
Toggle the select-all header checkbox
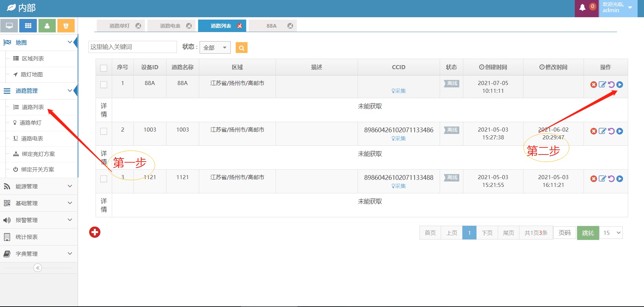[x=104, y=68]
